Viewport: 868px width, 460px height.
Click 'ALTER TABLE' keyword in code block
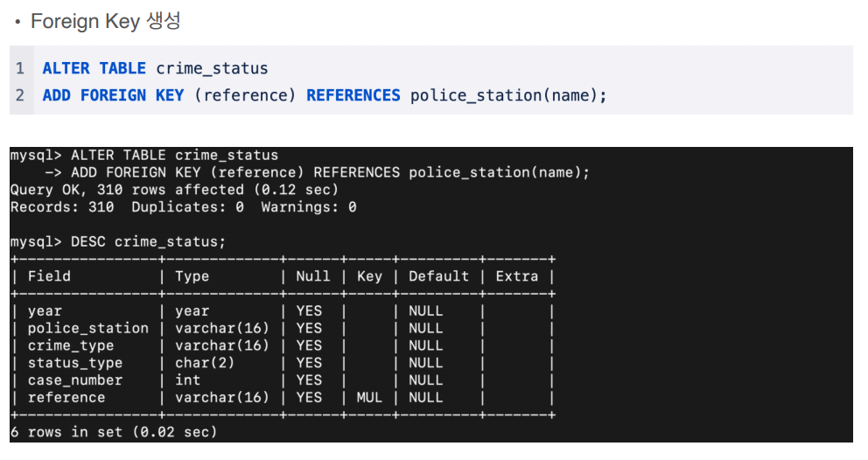[94, 68]
